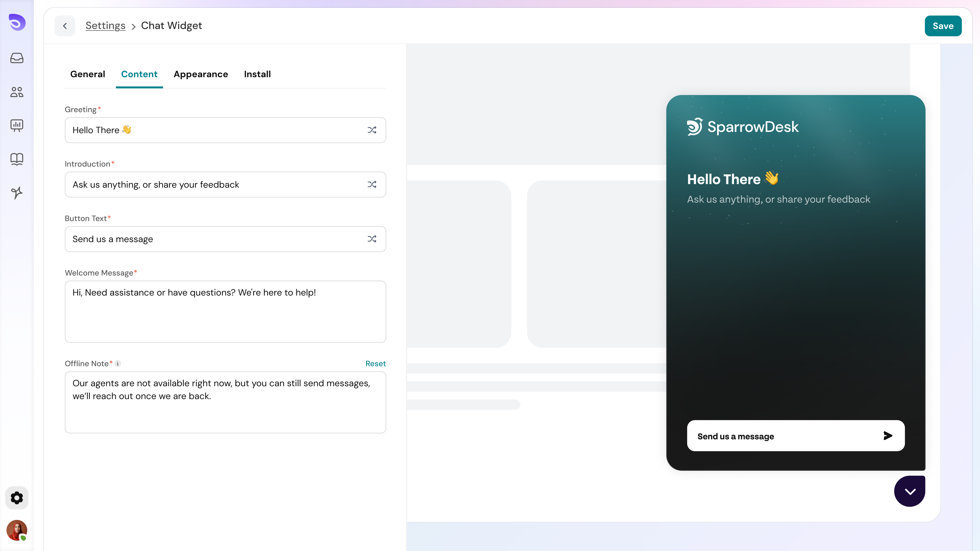
Task: Open the Inbox from the sidebar
Action: click(x=16, y=58)
